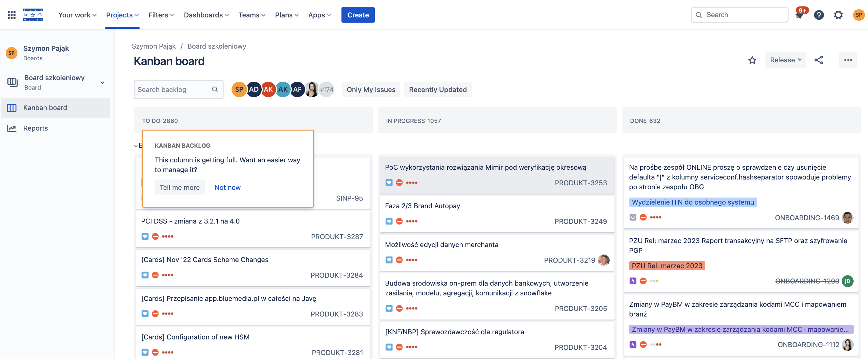Click the share board icon
This screenshot has width=868, height=359.
(x=819, y=60)
